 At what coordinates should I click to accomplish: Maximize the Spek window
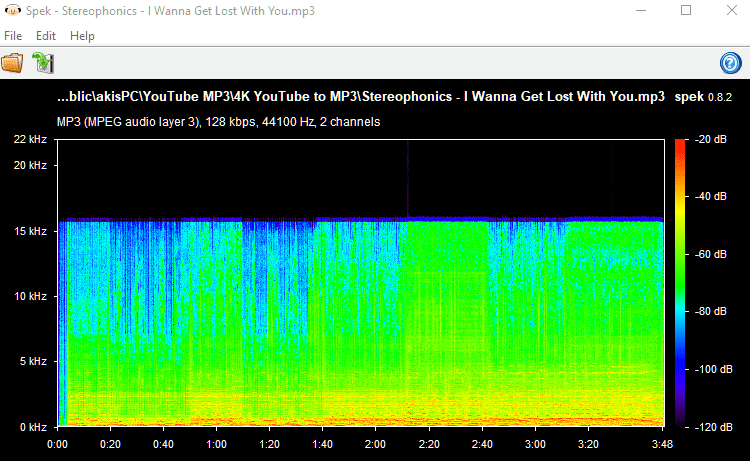[686, 11]
